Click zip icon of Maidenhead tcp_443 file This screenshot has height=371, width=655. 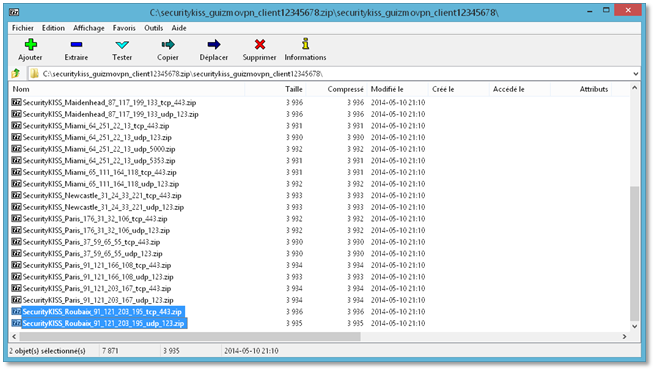coord(16,102)
